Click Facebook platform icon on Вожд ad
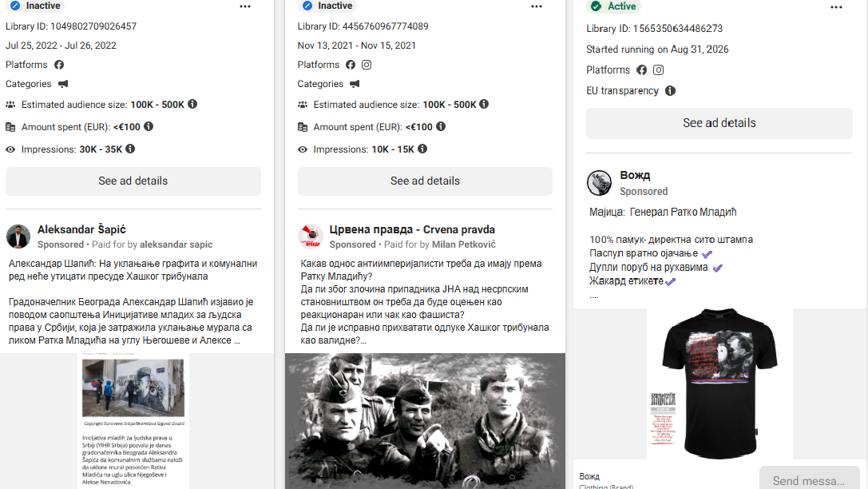This screenshot has height=489, width=868. click(641, 70)
